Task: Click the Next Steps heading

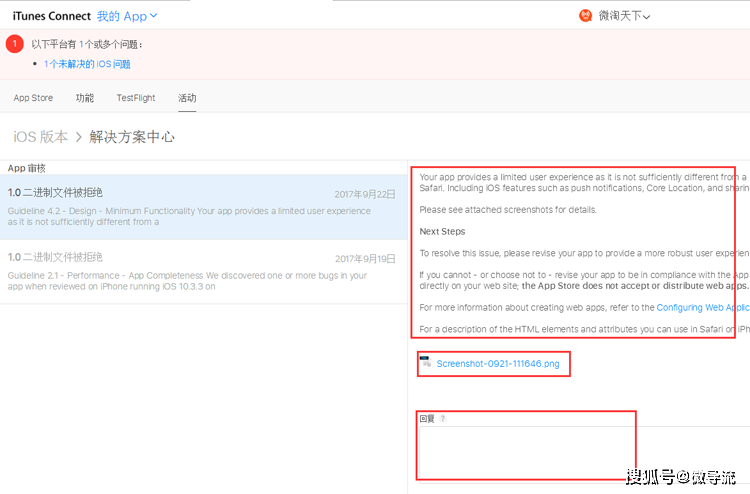Action: [x=442, y=231]
